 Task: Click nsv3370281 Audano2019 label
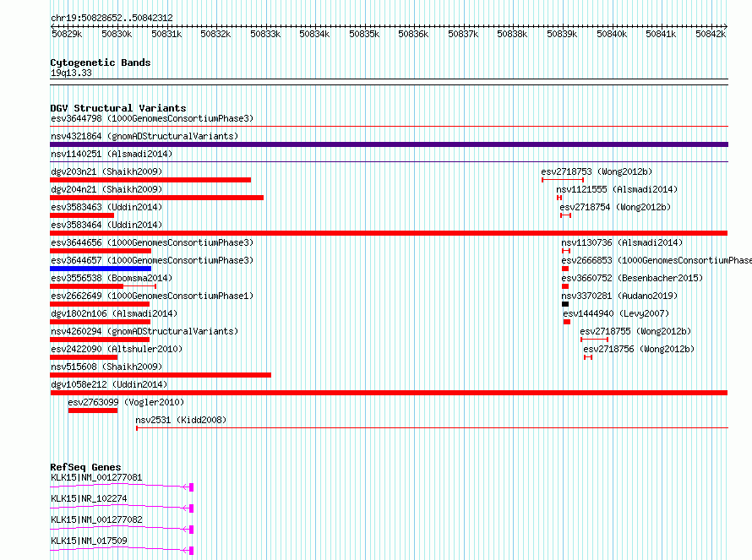click(x=619, y=296)
